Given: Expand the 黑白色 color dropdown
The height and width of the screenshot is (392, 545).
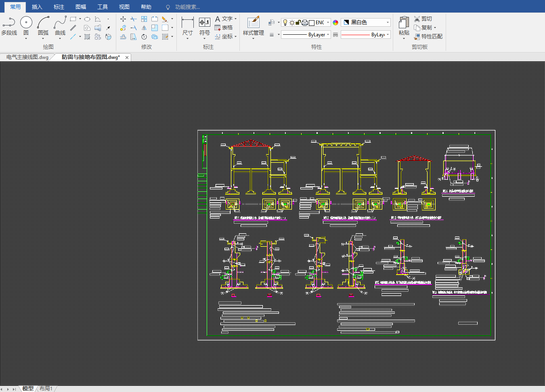Looking at the screenshot, I should 388,23.
